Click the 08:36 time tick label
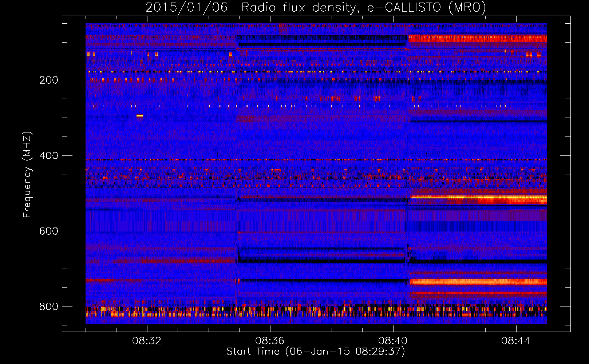 tap(270, 341)
